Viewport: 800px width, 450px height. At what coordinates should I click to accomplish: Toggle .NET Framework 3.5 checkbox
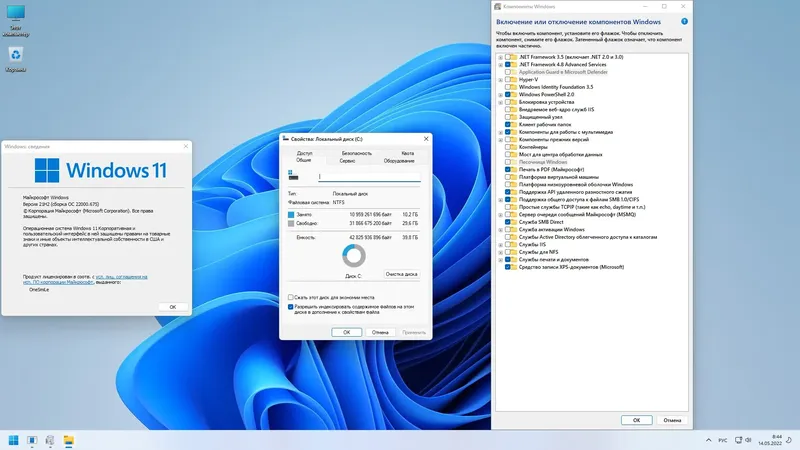coord(508,57)
